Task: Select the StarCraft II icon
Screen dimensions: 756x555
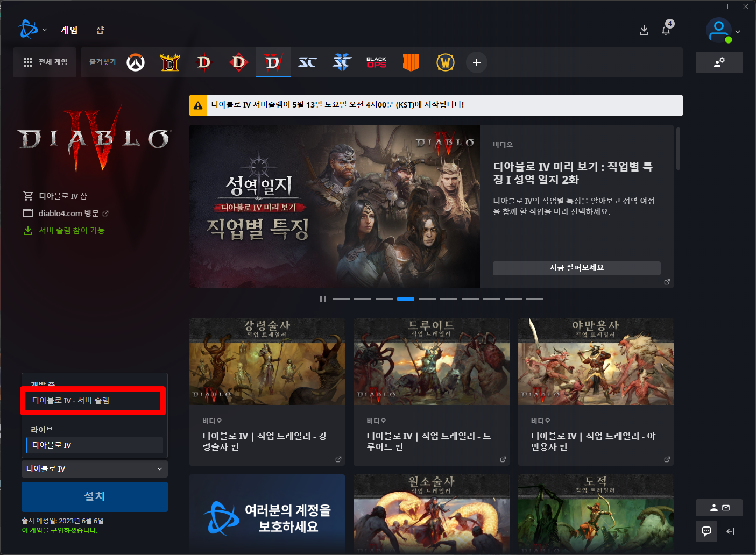Action: (342, 62)
